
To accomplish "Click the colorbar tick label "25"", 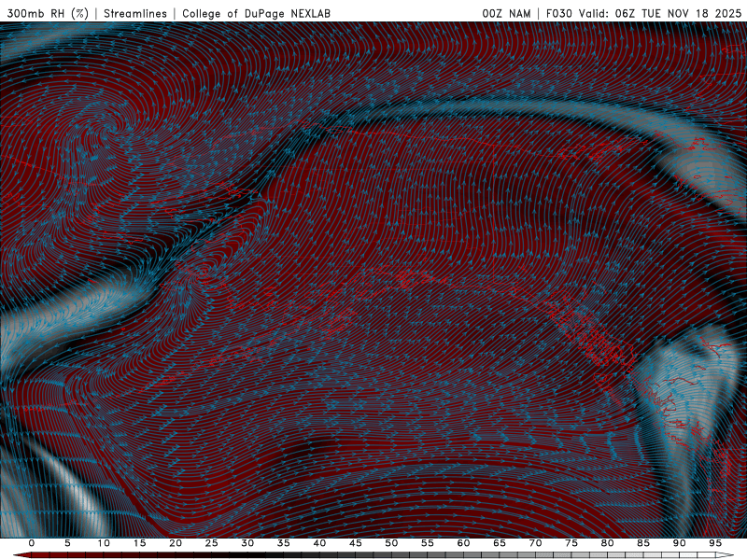I will pos(212,543).
